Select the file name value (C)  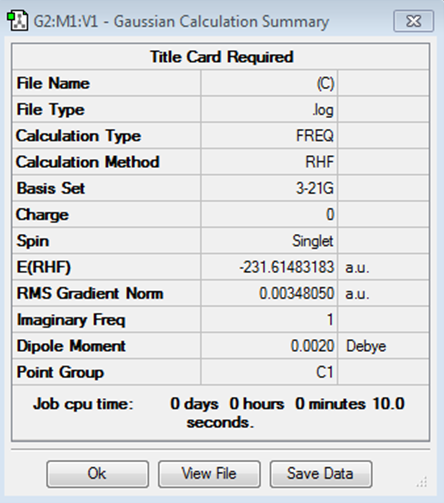pyautogui.click(x=325, y=83)
